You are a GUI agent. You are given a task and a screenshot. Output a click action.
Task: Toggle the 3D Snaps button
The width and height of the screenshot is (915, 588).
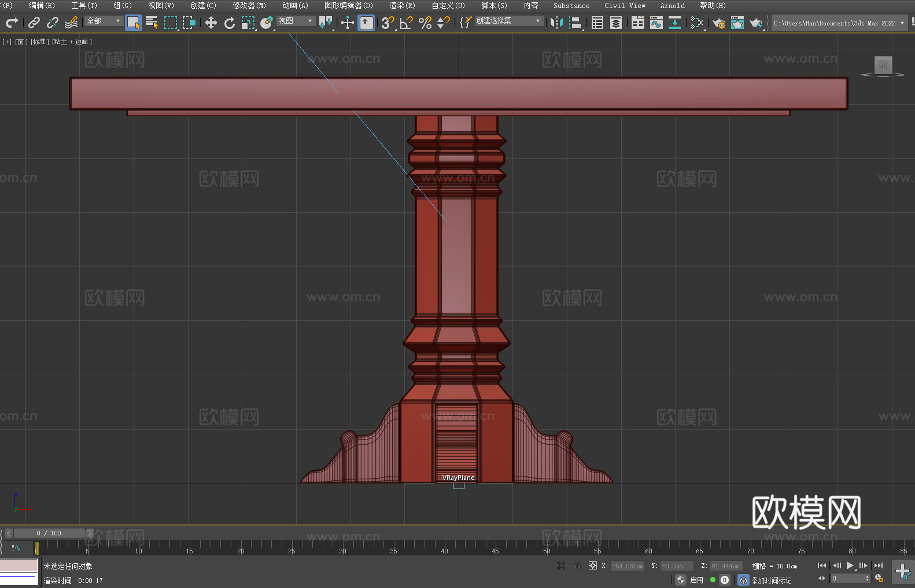(x=387, y=23)
